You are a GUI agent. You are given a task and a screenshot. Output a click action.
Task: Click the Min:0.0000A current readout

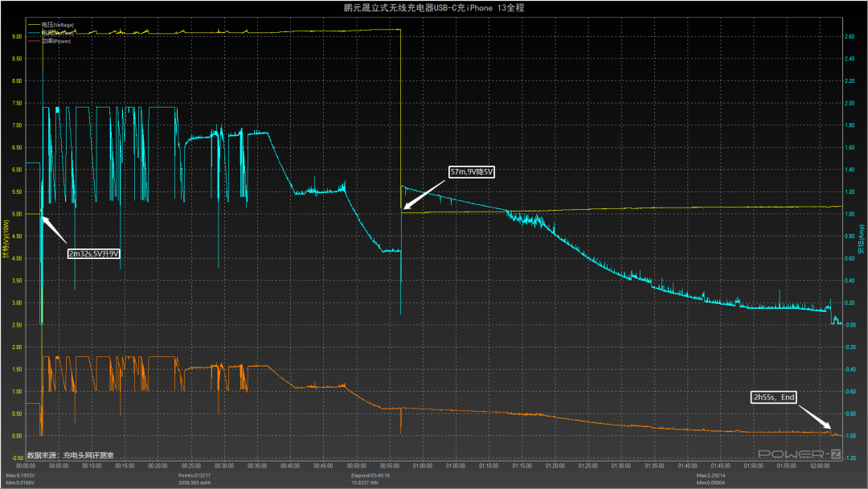710,483
